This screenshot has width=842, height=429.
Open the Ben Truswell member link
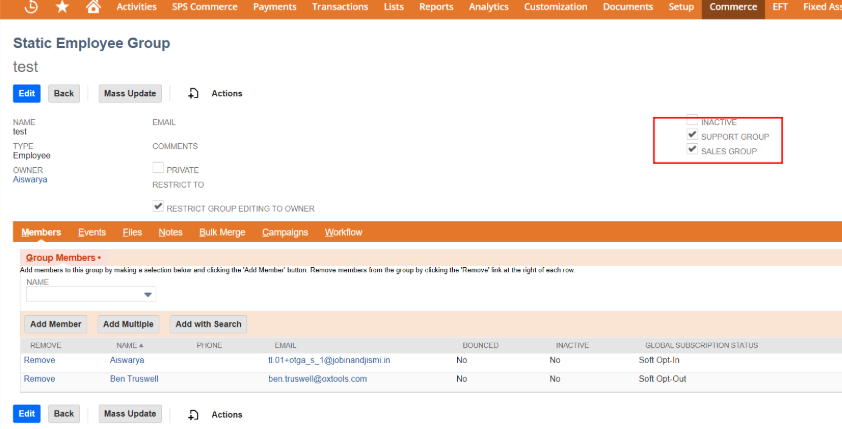pos(133,379)
